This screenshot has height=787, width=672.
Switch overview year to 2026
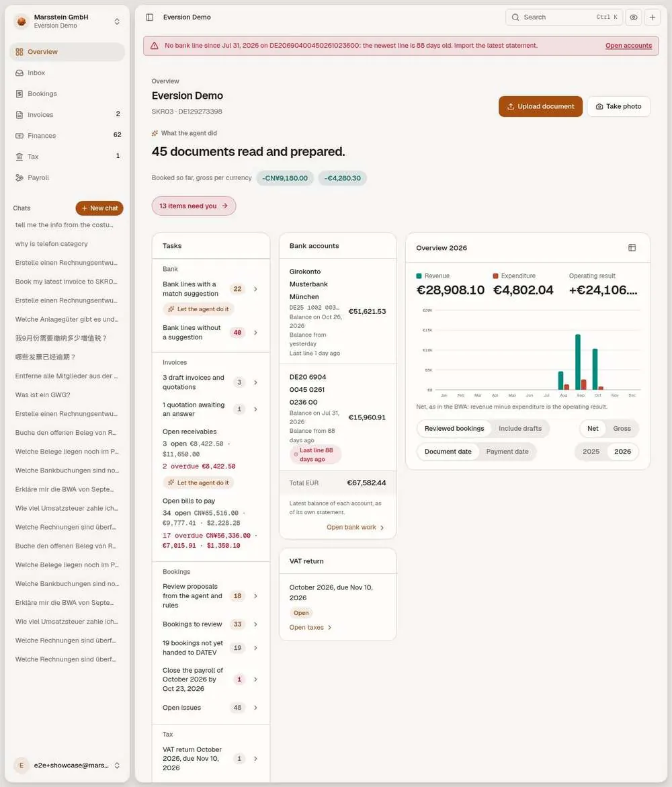(622, 452)
